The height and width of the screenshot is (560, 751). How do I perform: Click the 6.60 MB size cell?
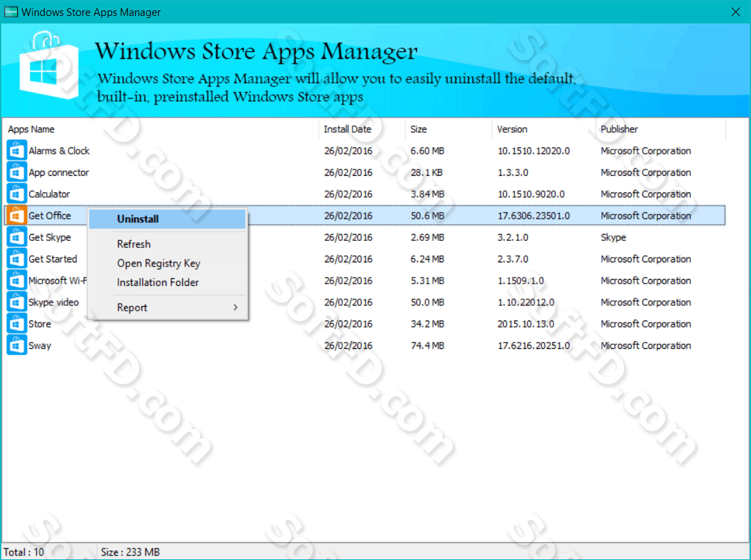click(x=427, y=151)
